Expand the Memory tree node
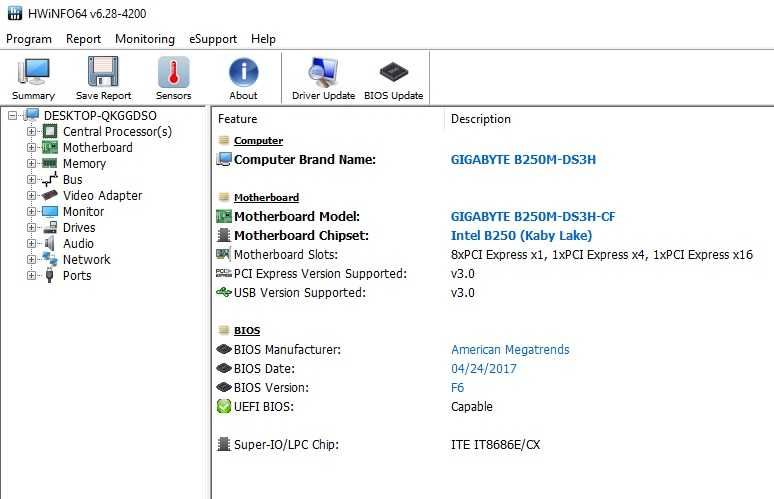774x499 pixels. [32, 163]
